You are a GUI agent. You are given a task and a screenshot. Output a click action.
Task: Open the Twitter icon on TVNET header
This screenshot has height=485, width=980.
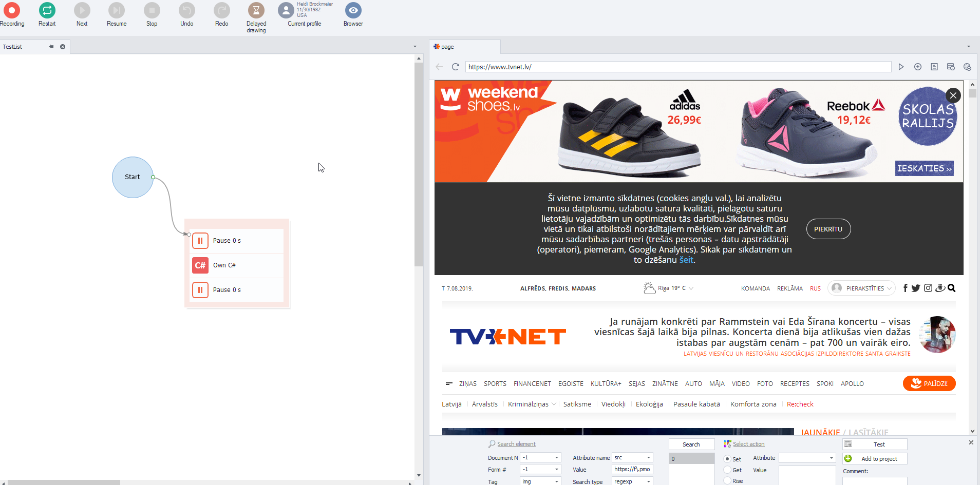pos(916,288)
